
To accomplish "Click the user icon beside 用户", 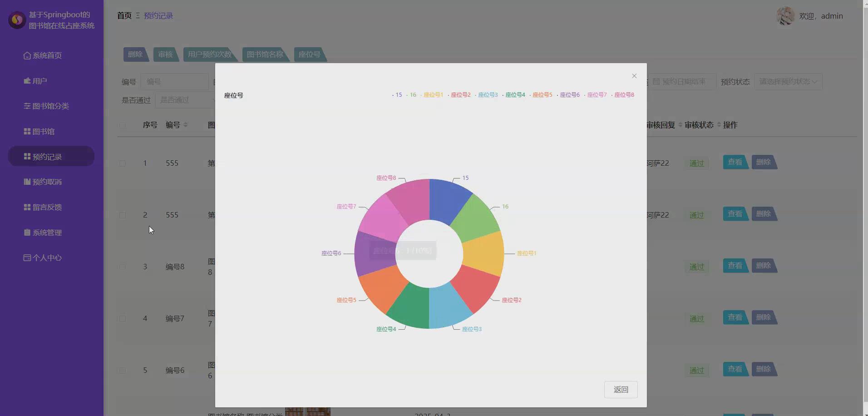I will coord(27,81).
